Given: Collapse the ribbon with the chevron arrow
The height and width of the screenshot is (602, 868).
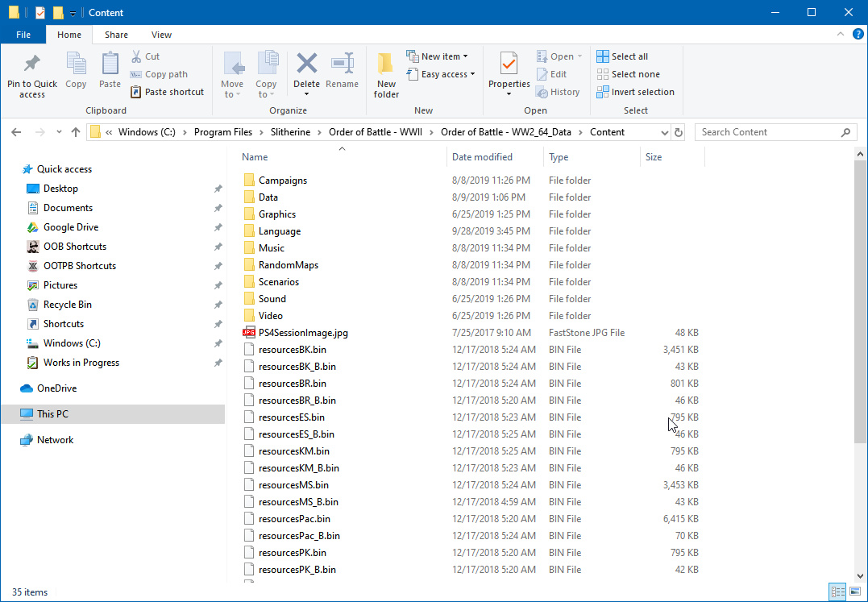Looking at the screenshot, I should tap(839, 35).
